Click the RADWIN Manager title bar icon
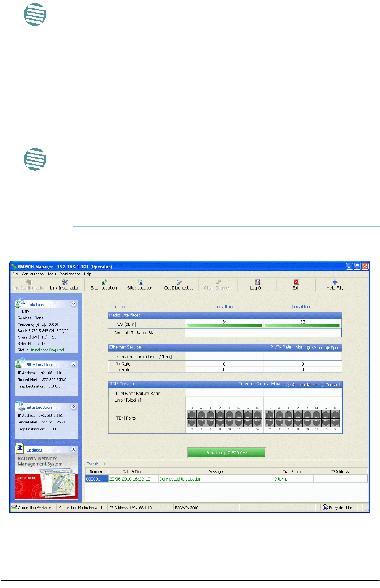380x588 pixels. click(x=14, y=266)
